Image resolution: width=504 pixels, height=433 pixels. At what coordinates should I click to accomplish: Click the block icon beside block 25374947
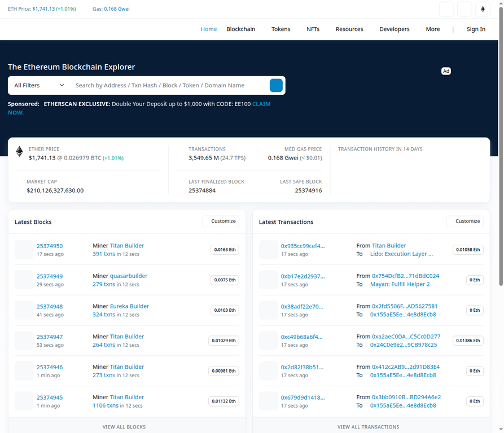pos(24,340)
